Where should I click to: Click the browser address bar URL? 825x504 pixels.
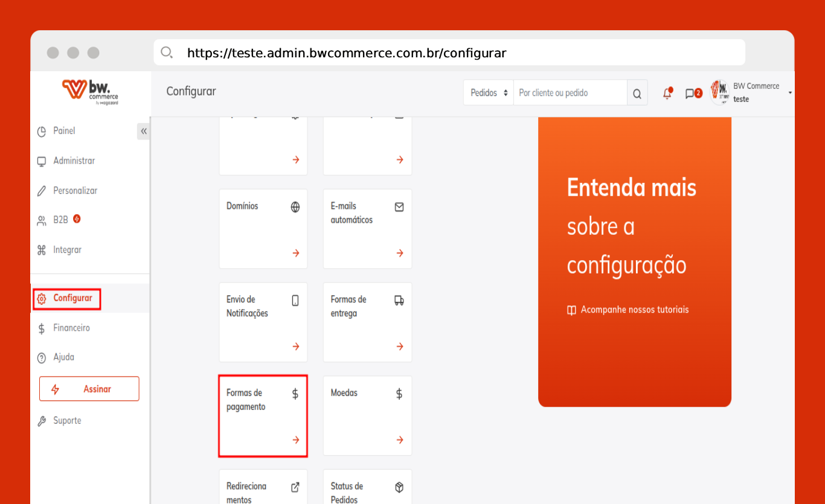(347, 53)
